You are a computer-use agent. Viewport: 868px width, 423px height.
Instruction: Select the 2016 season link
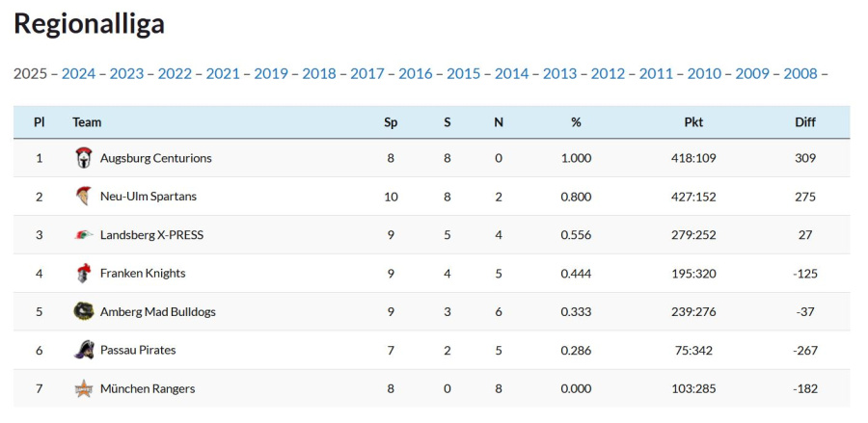point(416,73)
